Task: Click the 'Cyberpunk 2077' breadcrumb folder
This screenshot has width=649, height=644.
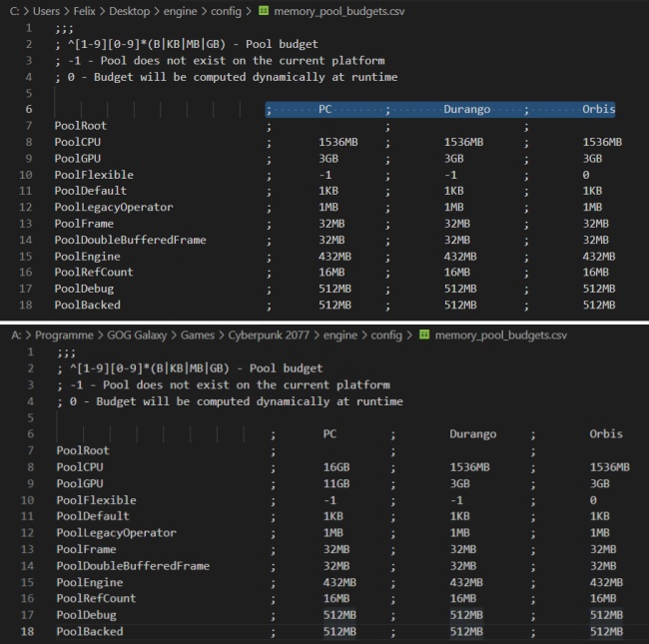Action: point(269,335)
